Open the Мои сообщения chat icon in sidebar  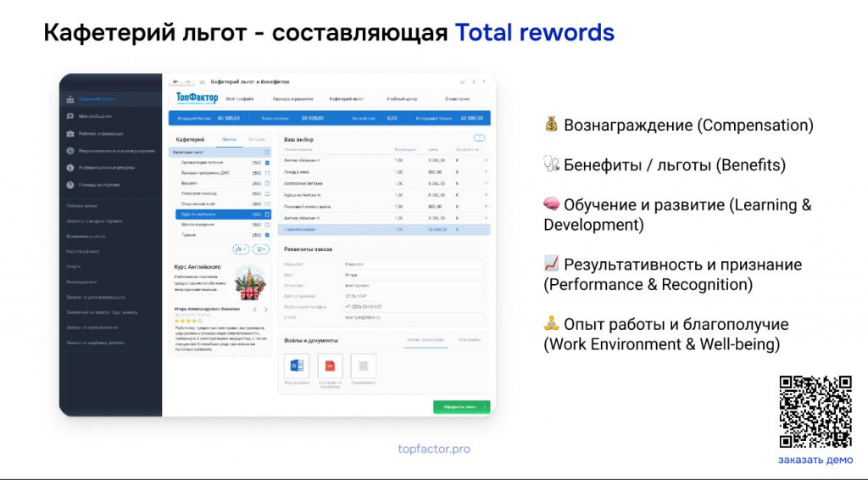click(x=70, y=116)
